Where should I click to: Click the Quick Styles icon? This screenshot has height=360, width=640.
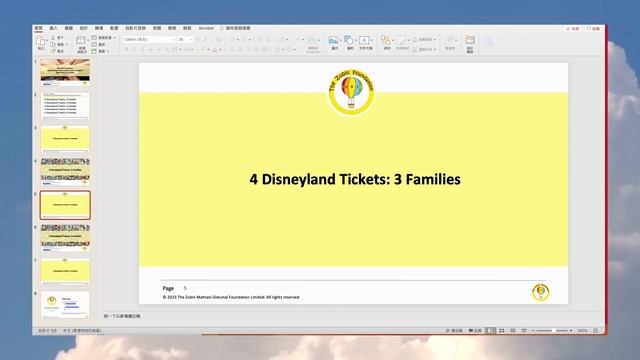tap(402, 40)
